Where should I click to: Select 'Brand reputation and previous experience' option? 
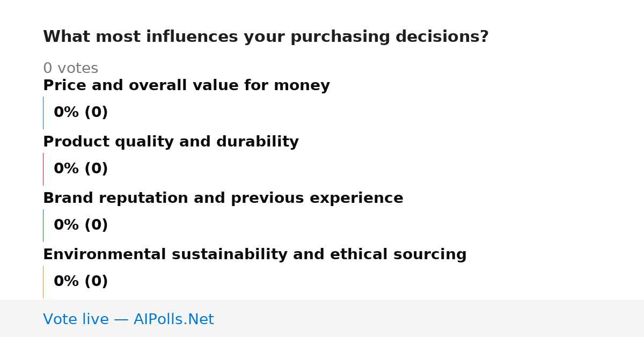(223, 199)
